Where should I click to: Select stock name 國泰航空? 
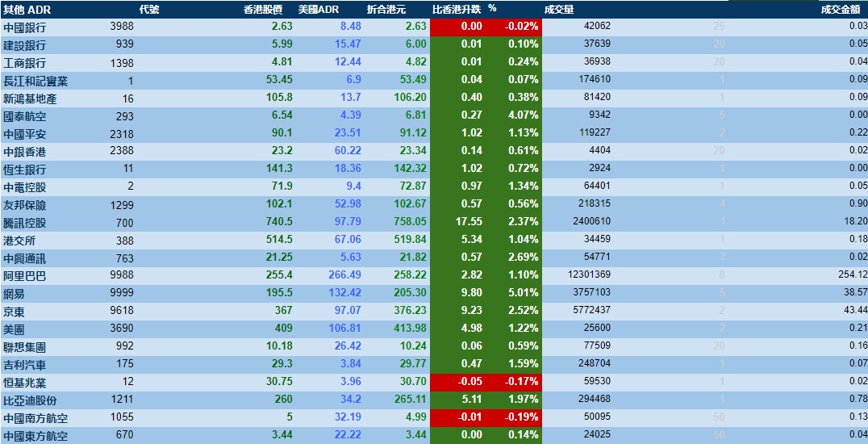(24, 116)
